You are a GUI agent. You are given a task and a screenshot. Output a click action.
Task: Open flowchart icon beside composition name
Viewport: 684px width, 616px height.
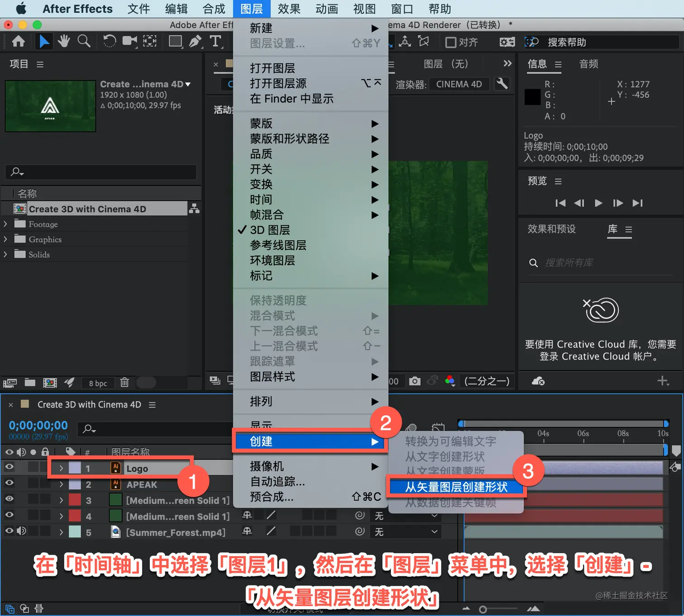point(194,208)
